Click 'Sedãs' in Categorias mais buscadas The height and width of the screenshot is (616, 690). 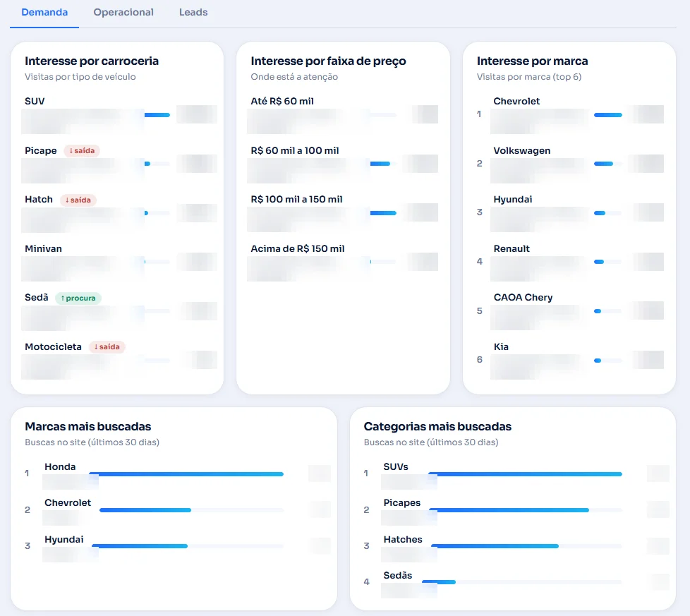(398, 576)
